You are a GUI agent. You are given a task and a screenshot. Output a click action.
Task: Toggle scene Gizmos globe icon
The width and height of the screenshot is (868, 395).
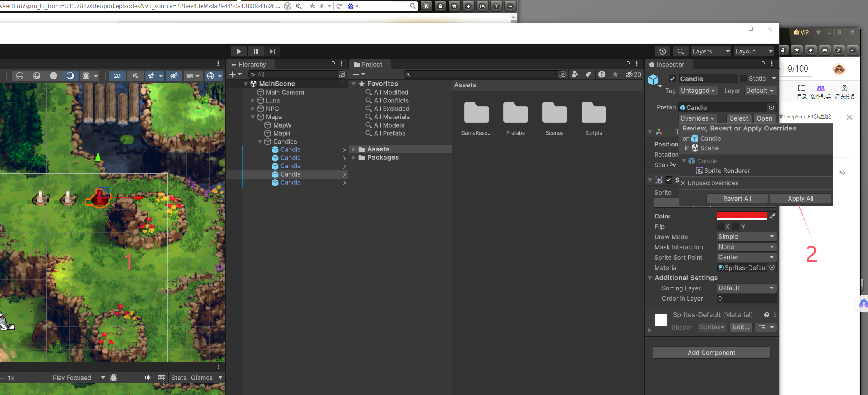[210, 76]
